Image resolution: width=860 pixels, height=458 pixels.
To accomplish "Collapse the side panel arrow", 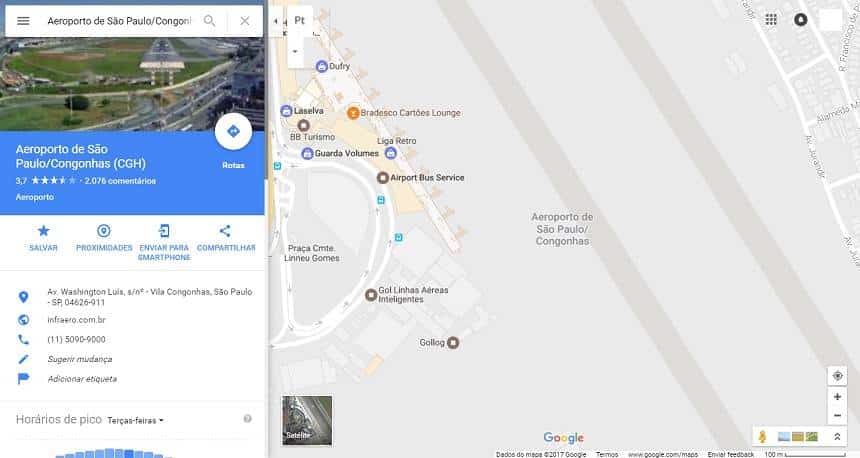I will 276,21.
